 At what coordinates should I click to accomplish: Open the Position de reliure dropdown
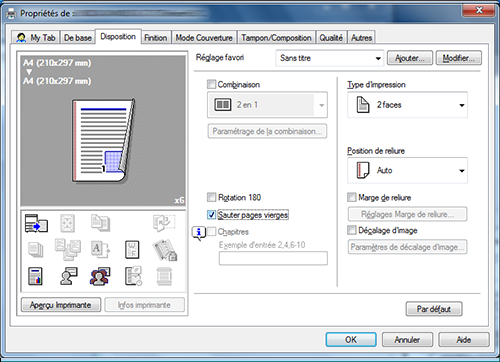point(407,170)
